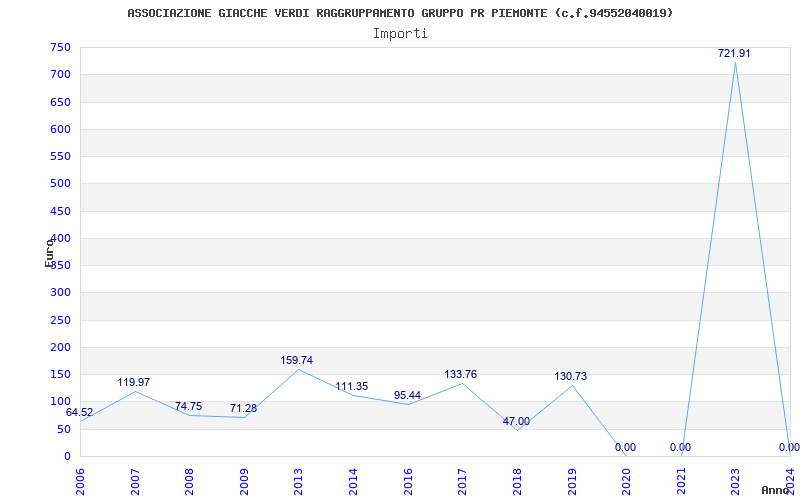Select the 47.00 data label
Image resolution: width=800 pixels, height=500 pixels.
point(516,421)
